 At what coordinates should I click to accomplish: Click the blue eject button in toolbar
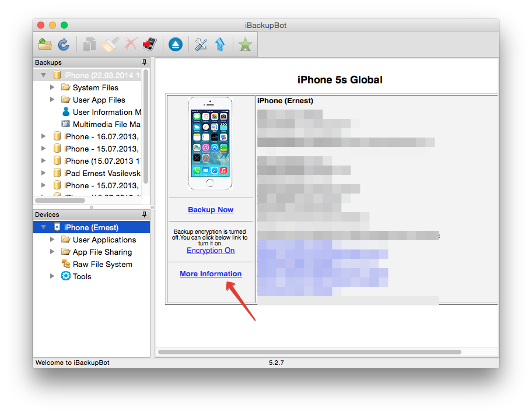pyautogui.click(x=176, y=44)
